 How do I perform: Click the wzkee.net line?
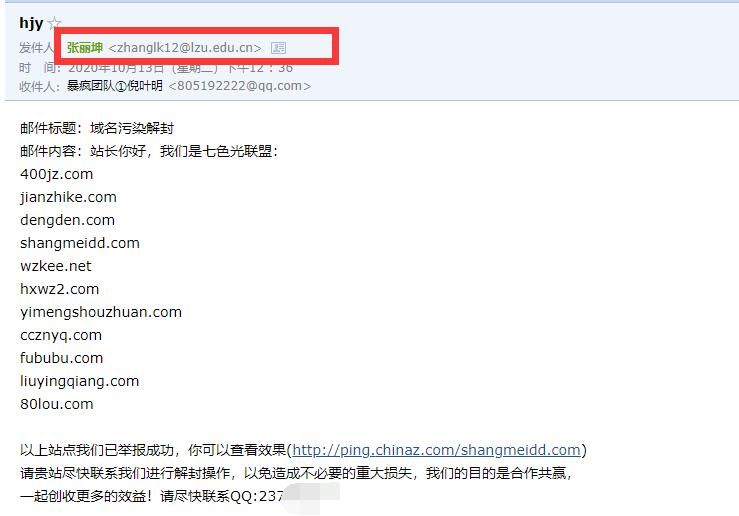[x=56, y=266]
